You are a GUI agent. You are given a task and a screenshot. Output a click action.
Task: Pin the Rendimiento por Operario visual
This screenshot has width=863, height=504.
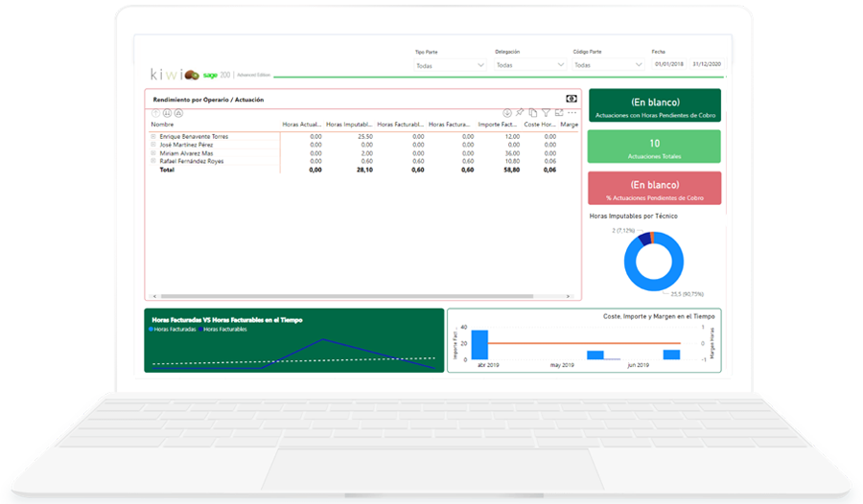[x=520, y=112]
